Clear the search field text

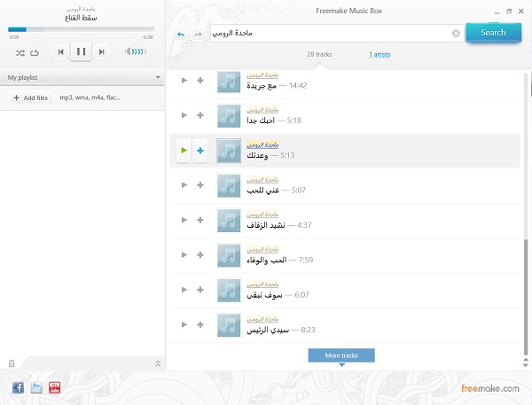tap(456, 34)
